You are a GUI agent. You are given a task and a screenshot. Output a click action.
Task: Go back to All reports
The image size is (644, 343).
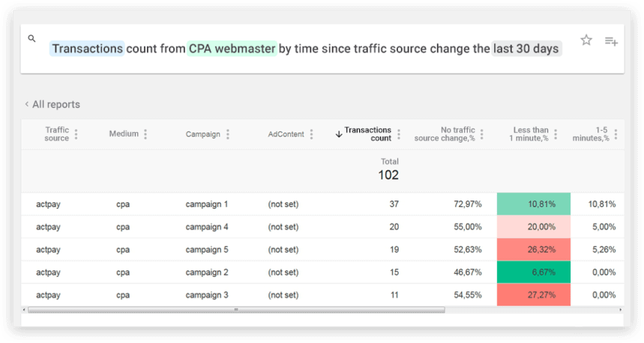pos(52,104)
